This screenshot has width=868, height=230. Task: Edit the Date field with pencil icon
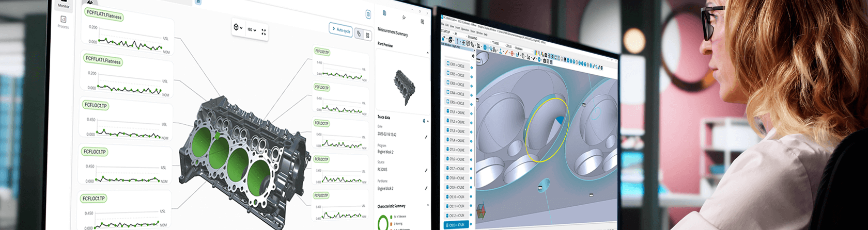pos(426,137)
